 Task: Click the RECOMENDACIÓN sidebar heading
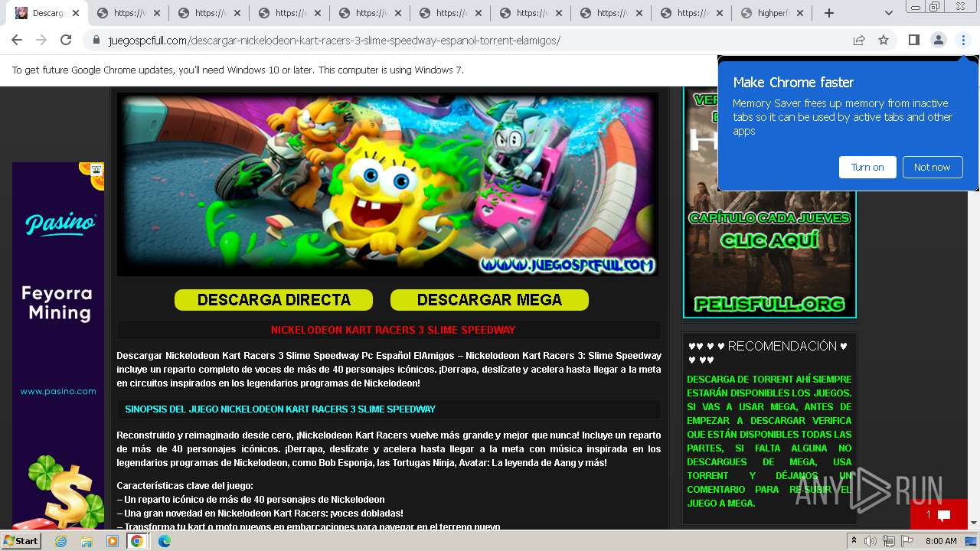(x=768, y=353)
